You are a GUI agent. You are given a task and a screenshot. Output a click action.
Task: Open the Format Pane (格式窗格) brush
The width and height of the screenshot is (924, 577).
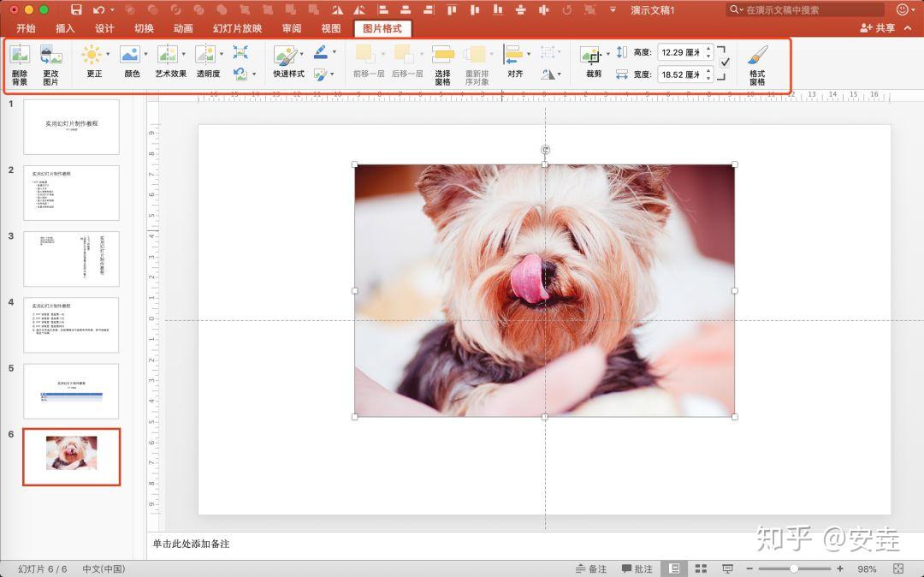[x=758, y=56]
